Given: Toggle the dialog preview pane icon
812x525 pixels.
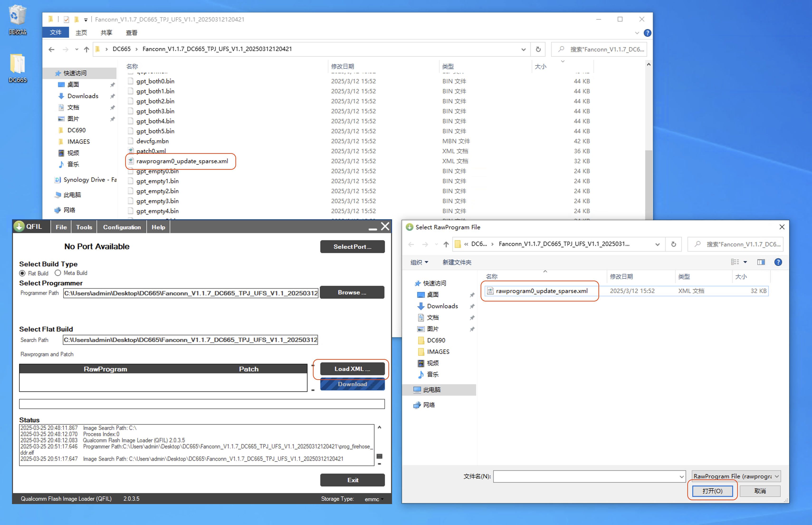Looking at the screenshot, I should [761, 262].
